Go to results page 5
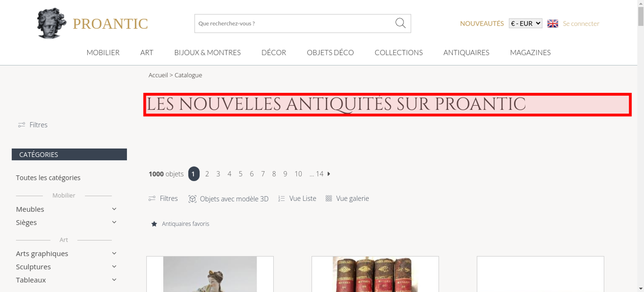This screenshot has height=292, width=644. tap(241, 174)
